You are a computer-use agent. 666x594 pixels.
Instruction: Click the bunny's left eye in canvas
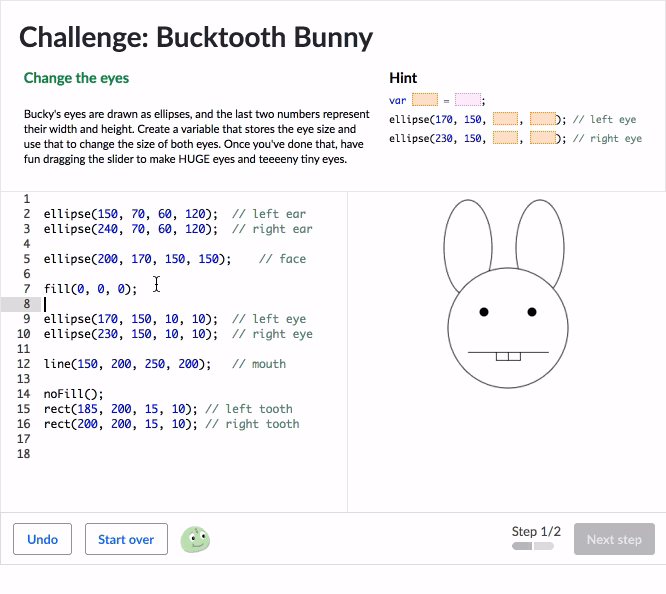484,312
